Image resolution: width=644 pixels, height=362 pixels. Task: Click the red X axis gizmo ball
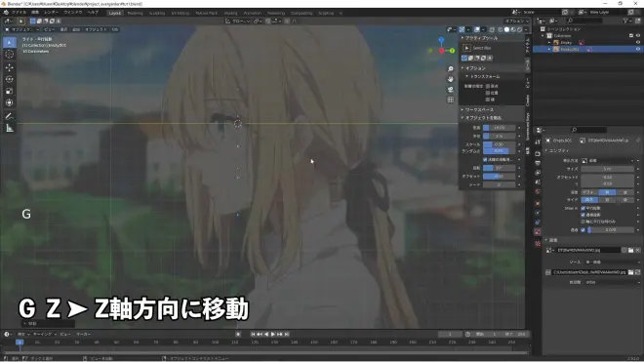click(441, 51)
